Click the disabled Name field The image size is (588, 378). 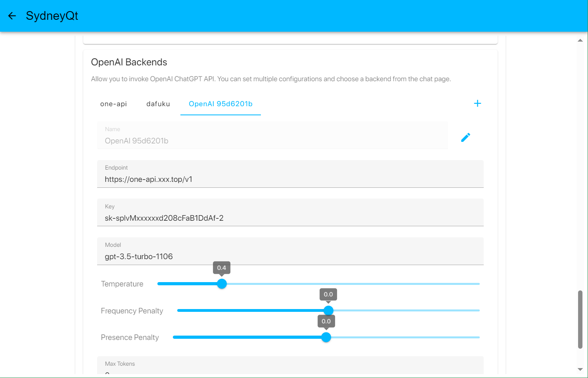[x=272, y=141]
